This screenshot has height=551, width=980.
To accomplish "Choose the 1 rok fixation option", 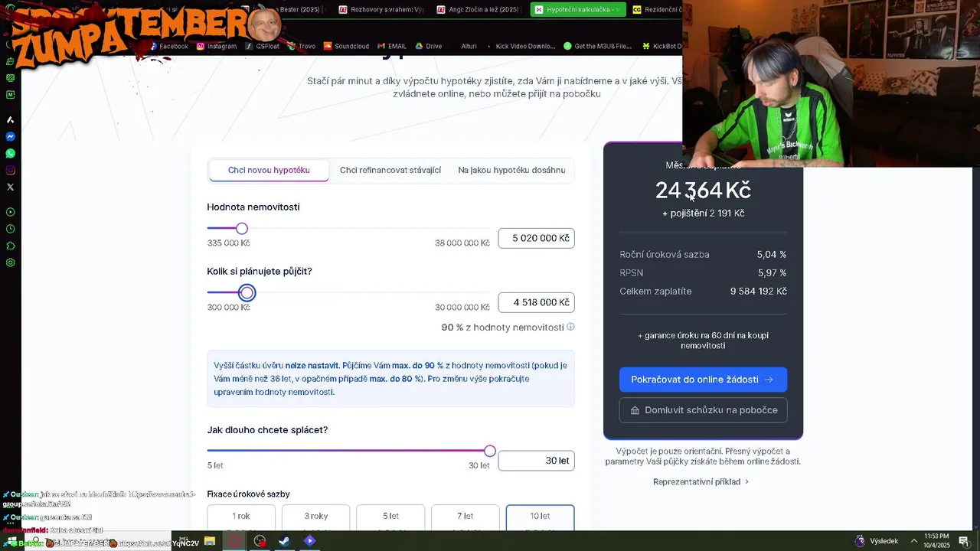I will 241,517.
